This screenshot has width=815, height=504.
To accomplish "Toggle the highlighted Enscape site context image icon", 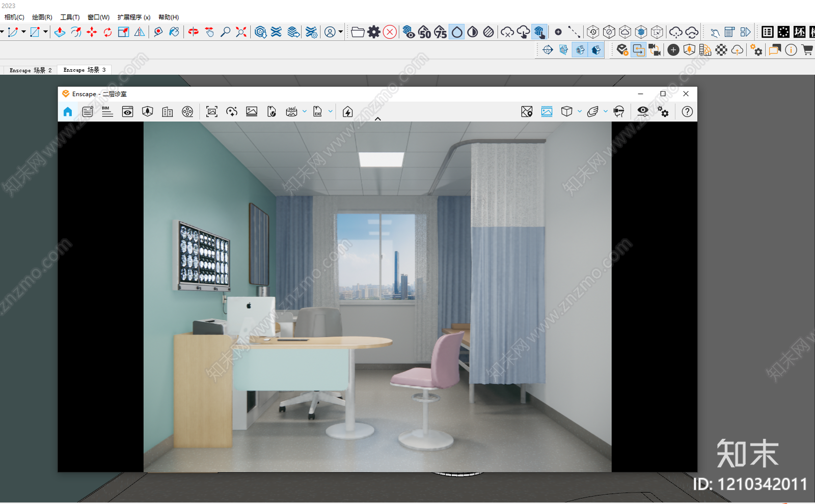I will click(x=547, y=111).
